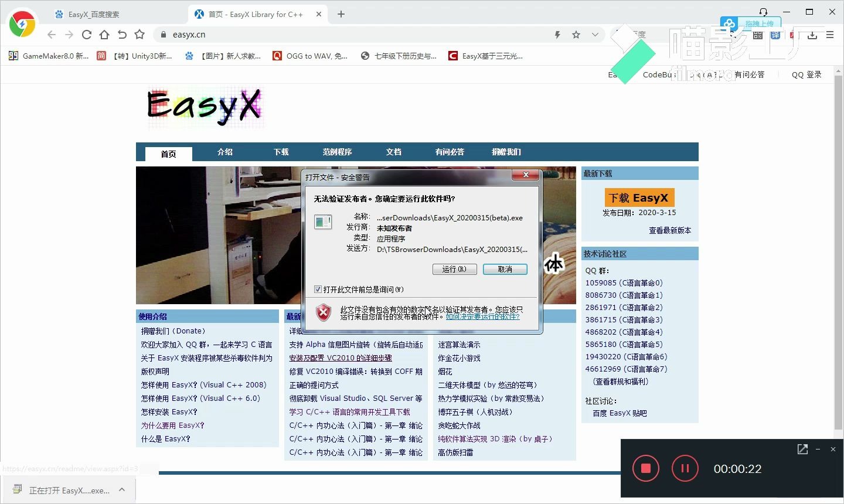Open the 高仿版扫雷 sample link

455,452
